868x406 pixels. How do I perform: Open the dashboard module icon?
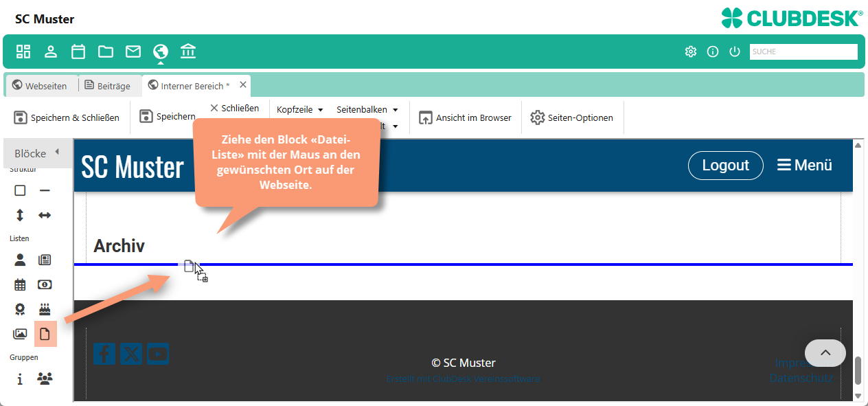[23, 52]
